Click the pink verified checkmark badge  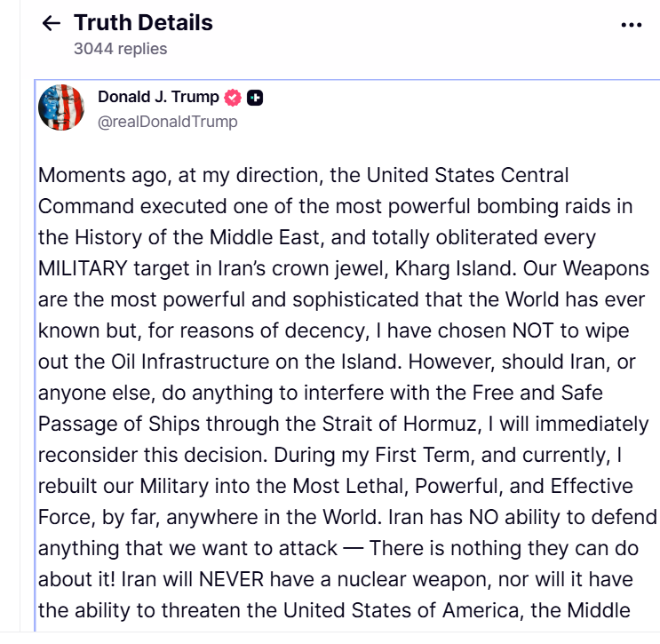point(233,98)
